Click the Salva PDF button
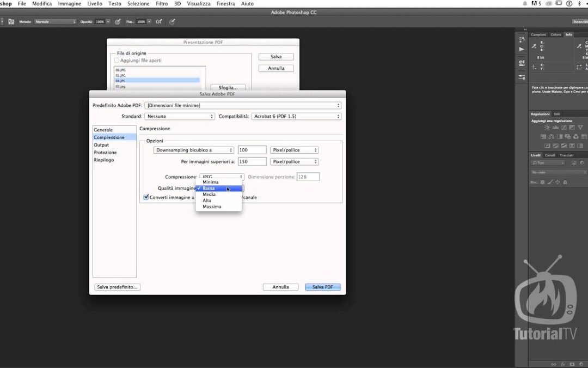The width and height of the screenshot is (588, 368). [x=323, y=287]
